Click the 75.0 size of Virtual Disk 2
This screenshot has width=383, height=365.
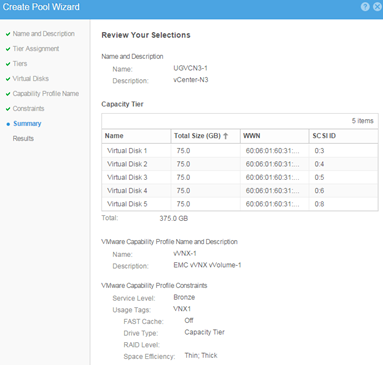click(183, 164)
